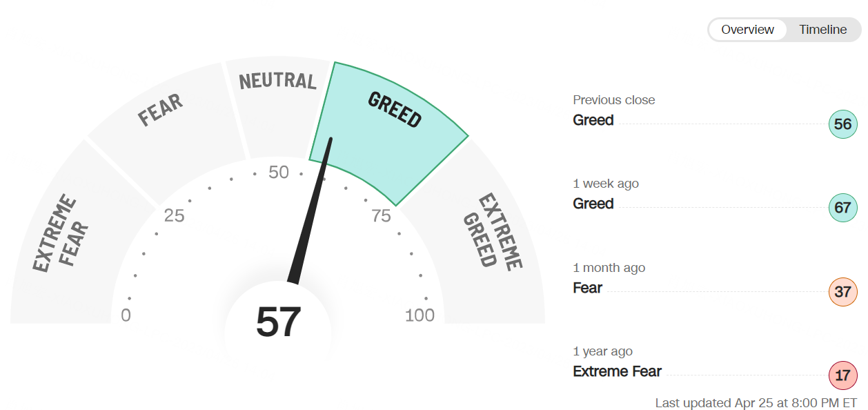Click the gauge needle pointer
Screen dimensions: 868x410
click(310, 211)
